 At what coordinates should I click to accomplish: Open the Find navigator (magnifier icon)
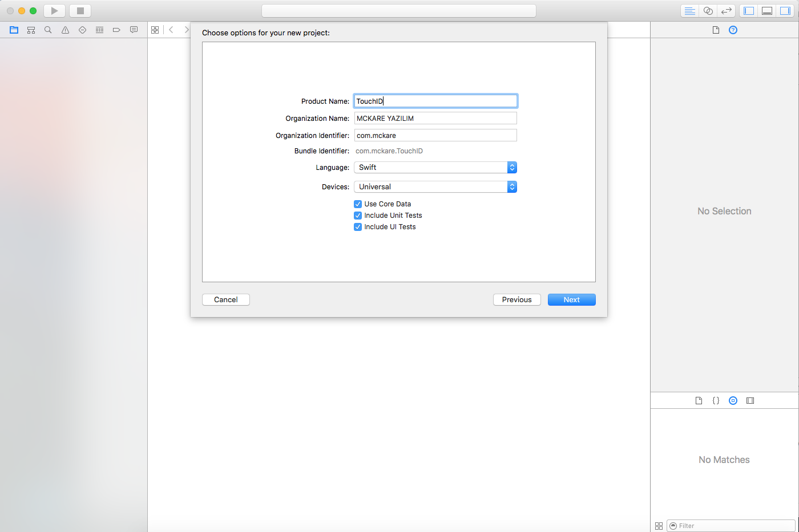click(48, 30)
